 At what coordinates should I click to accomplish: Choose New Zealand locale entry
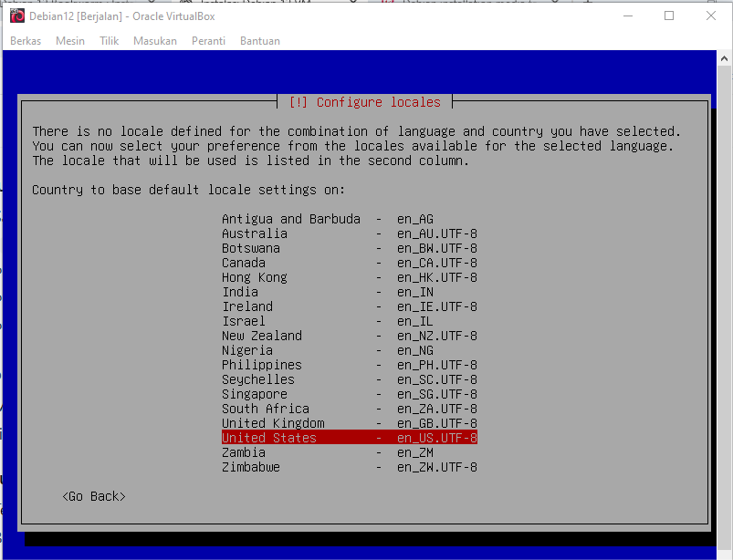click(349, 336)
